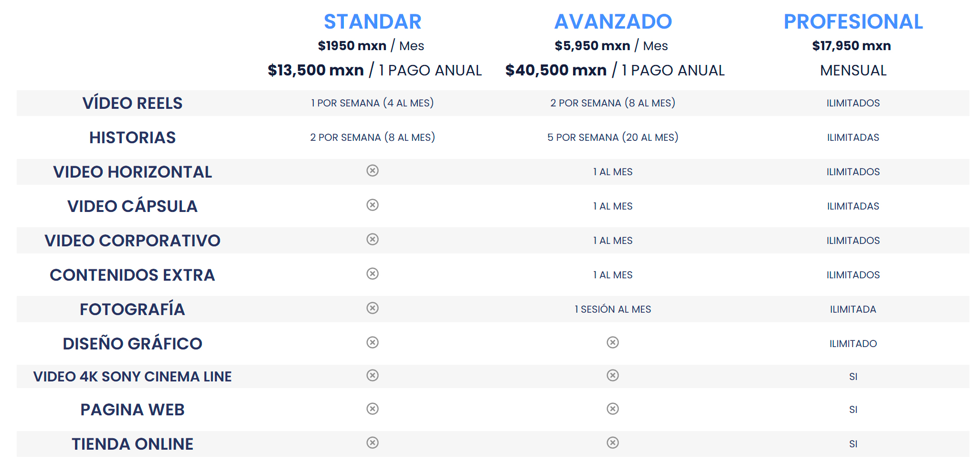Click the VIDEO 4K SONY CINEMA LINE label
Screen dimensions: 980x475
(x=132, y=377)
